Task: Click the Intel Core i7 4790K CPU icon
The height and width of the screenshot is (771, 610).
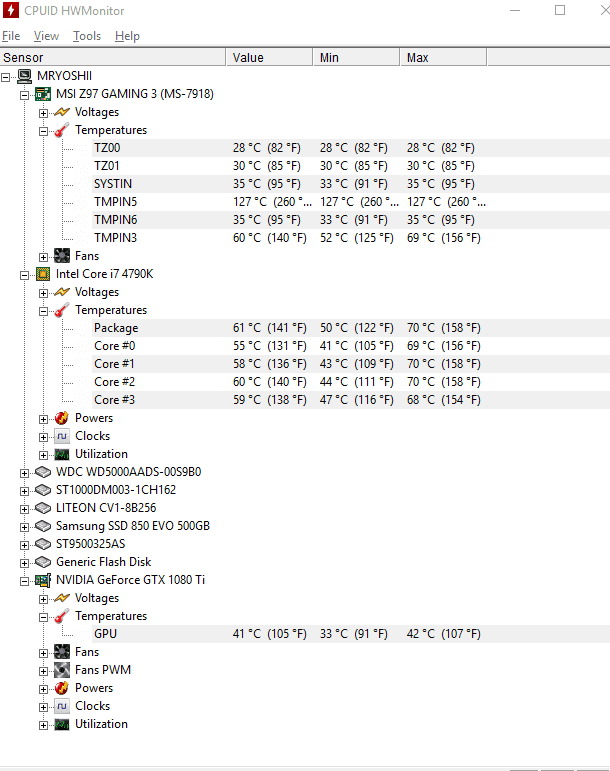Action: [x=43, y=274]
